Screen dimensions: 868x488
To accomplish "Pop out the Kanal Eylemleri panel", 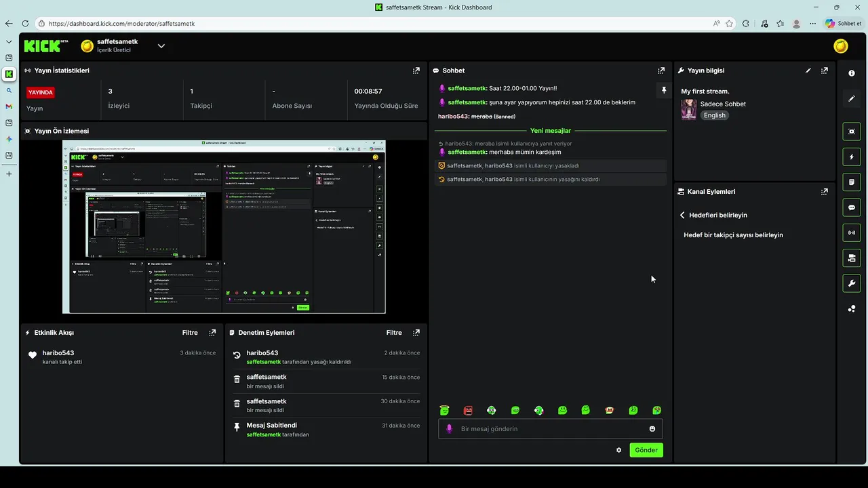I will pyautogui.click(x=825, y=192).
